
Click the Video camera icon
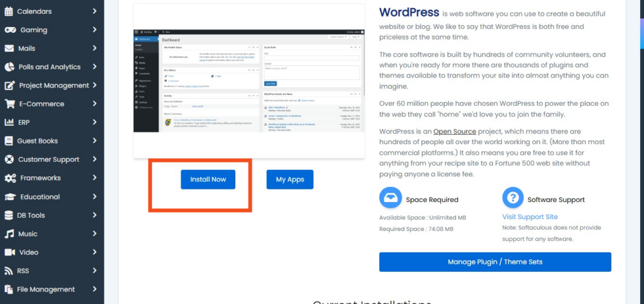click(10, 252)
